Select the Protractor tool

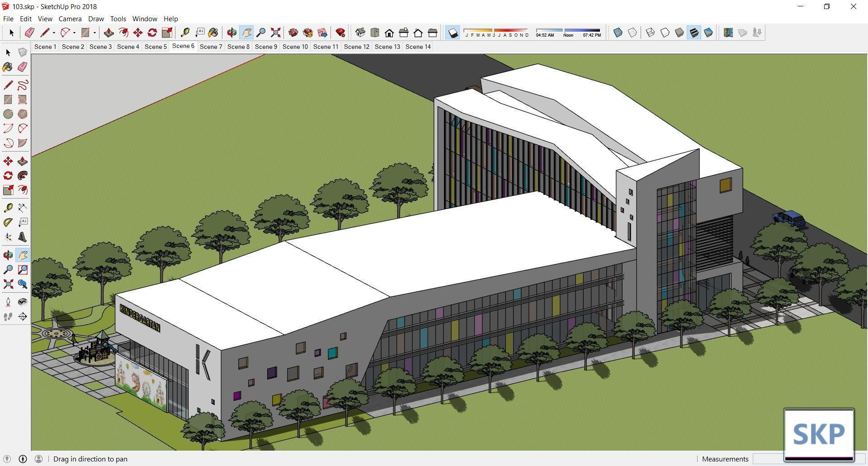click(x=8, y=223)
